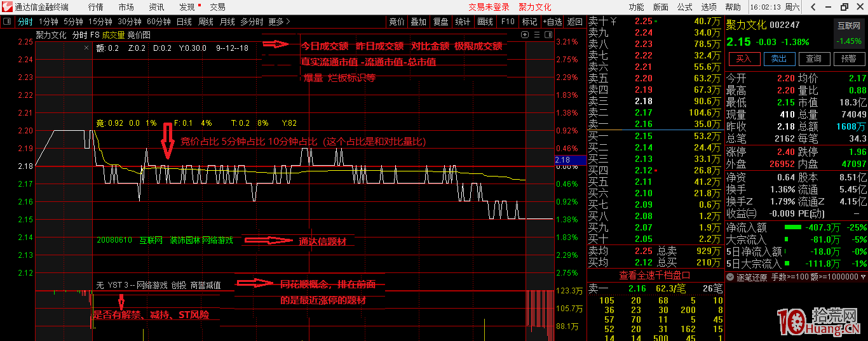Switch to the 15分钟 chart tab
868x341 pixels.
tap(100, 22)
